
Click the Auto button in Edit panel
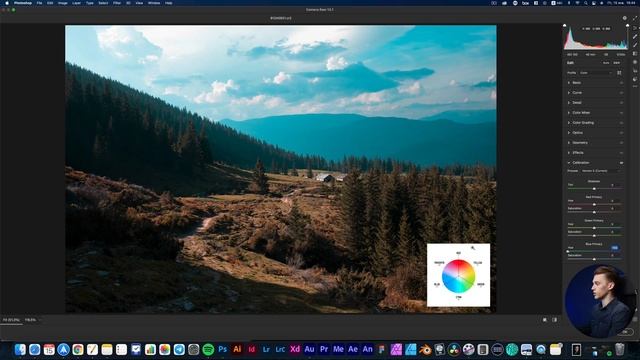pyautogui.click(x=606, y=63)
